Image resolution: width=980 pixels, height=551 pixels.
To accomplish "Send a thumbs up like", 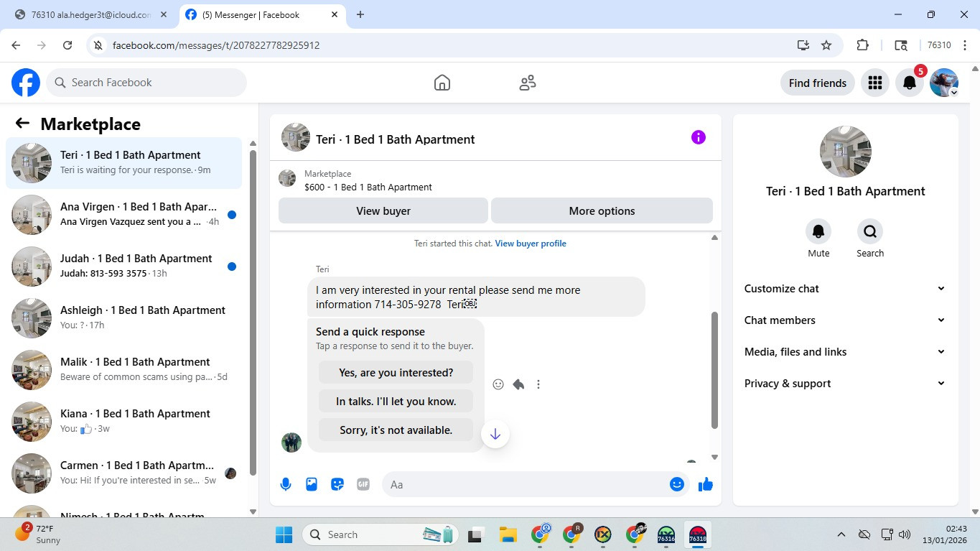I will point(706,484).
